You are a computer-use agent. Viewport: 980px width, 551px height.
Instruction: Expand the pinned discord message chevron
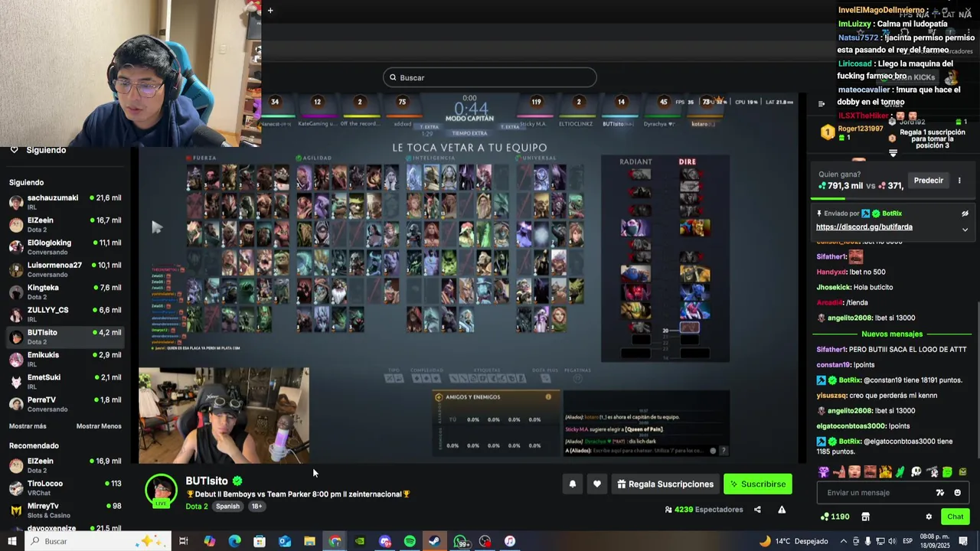pos(965,230)
